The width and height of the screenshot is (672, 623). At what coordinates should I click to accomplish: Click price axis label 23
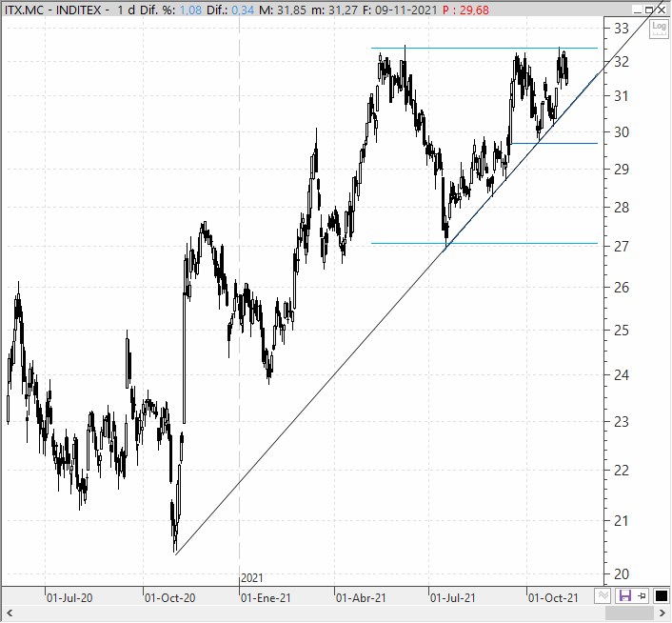tap(622, 422)
